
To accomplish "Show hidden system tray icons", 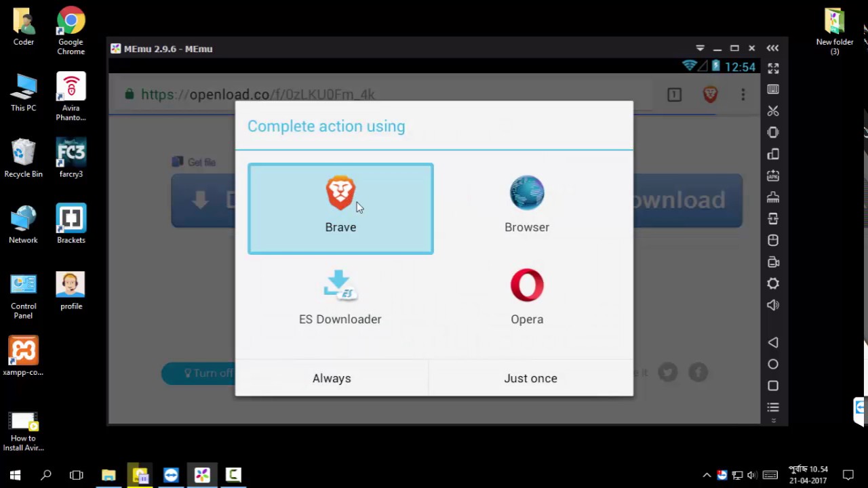I will [707, 475].
